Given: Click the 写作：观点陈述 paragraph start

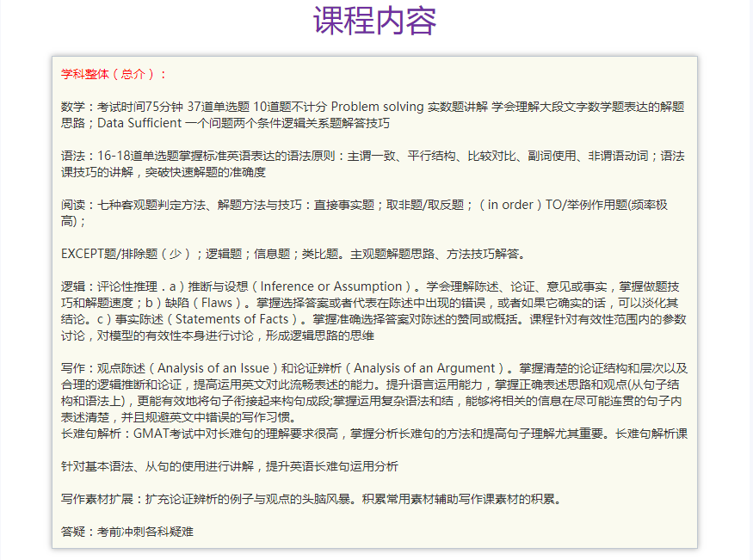Looking at the screenshot, I should point(374,368).
